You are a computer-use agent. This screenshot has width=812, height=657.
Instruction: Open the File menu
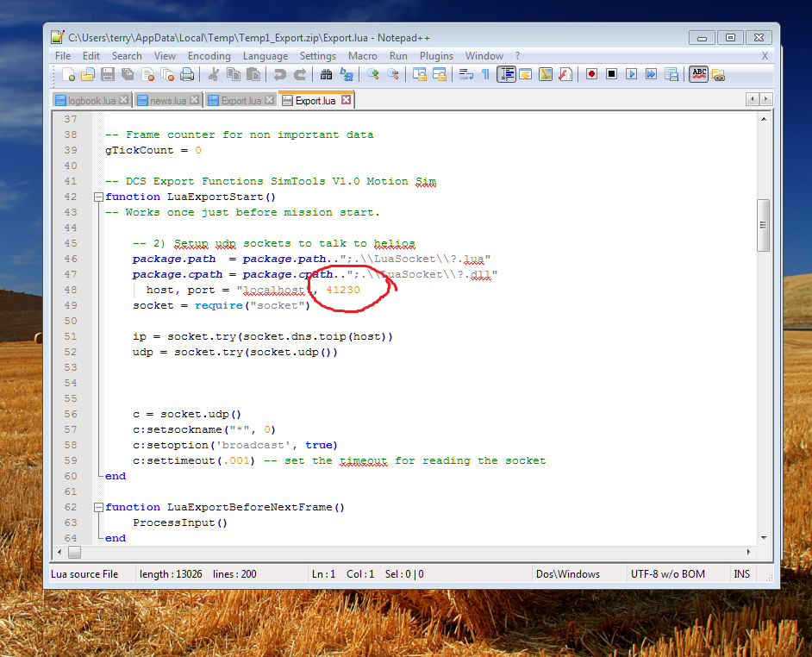point(63,56)
